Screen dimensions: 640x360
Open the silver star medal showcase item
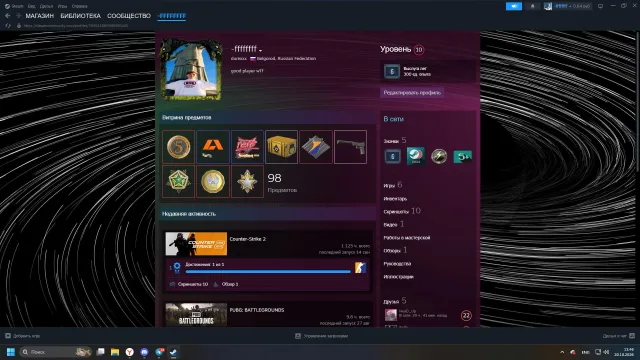(247, 181)
